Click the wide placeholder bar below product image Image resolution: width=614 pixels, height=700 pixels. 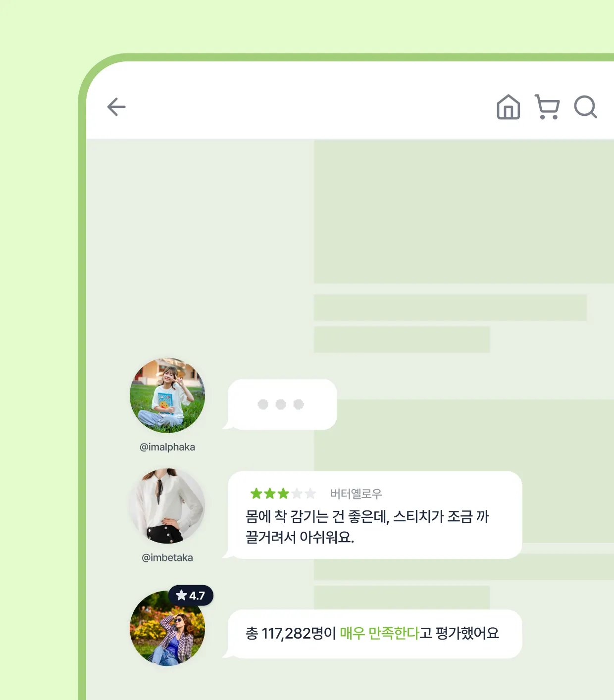pyautogui.click(x=451, y=307)
